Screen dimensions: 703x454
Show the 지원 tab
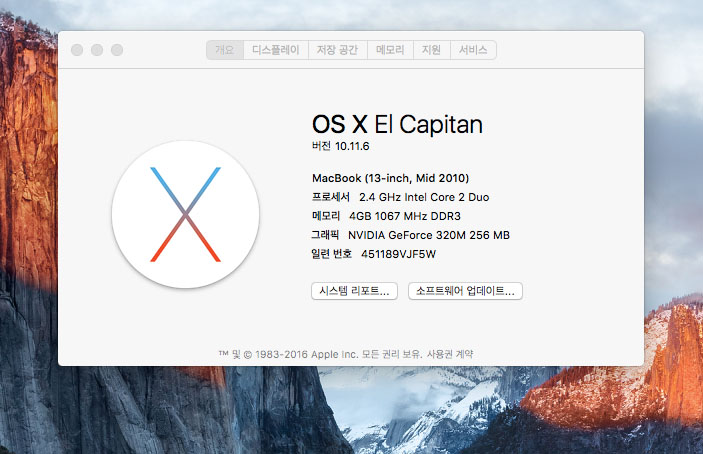[x=431, y=50]
